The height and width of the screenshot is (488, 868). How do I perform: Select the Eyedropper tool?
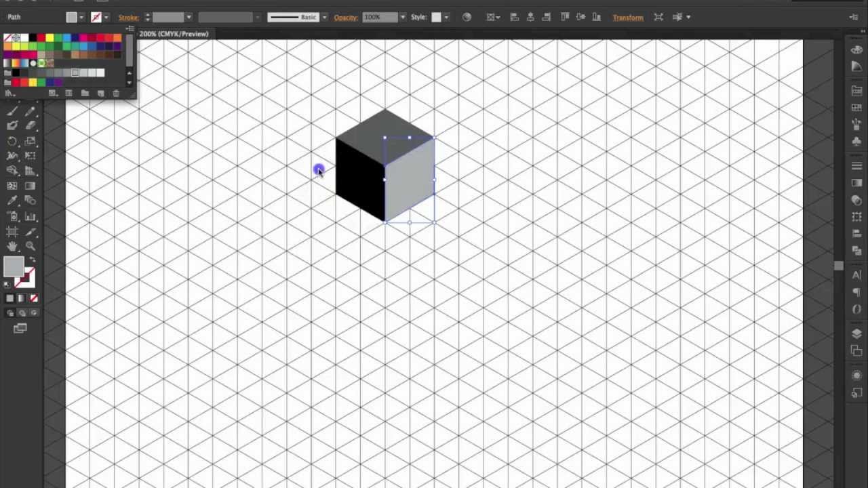click(12, 201)
